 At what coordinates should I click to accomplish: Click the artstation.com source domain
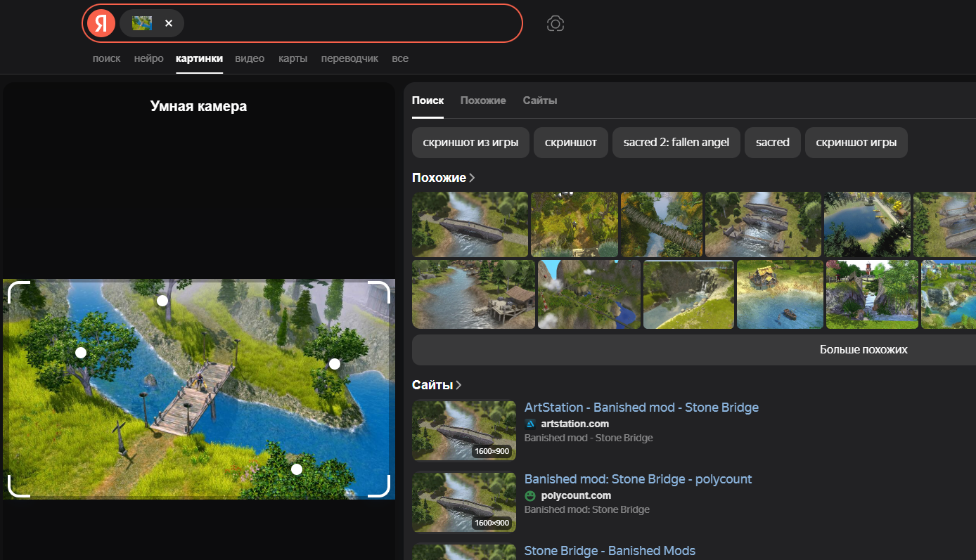click(x=574, y=424)
